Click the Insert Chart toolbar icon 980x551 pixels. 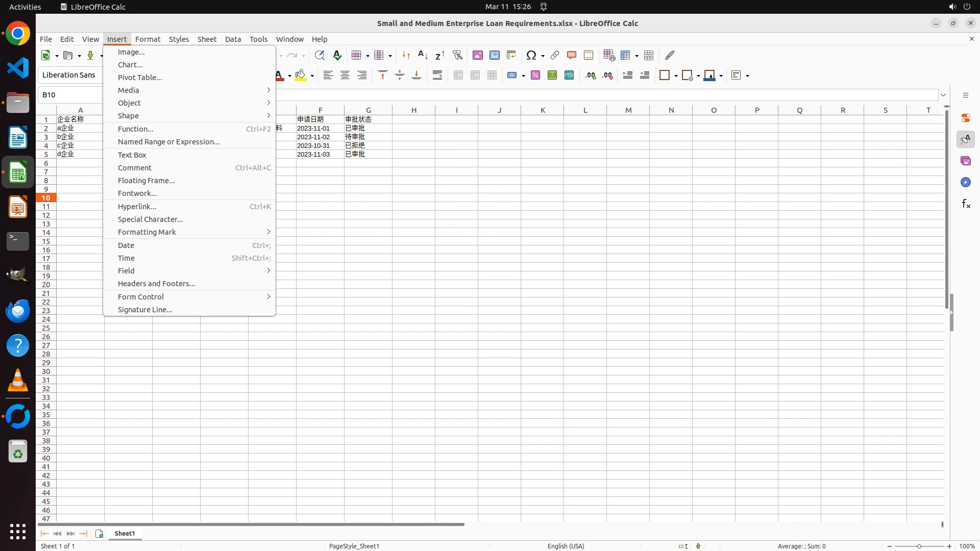pyautogui.click(x=495, y=55)
